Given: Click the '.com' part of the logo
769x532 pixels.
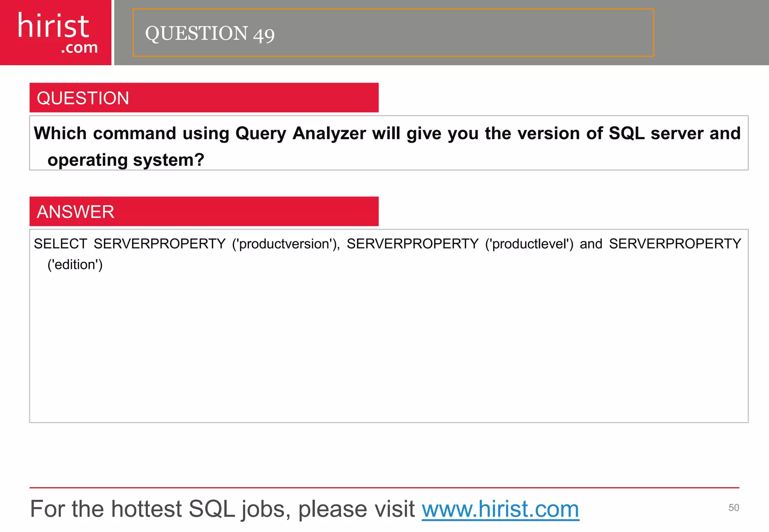Looking at the screenshot, I should [79, 48].
